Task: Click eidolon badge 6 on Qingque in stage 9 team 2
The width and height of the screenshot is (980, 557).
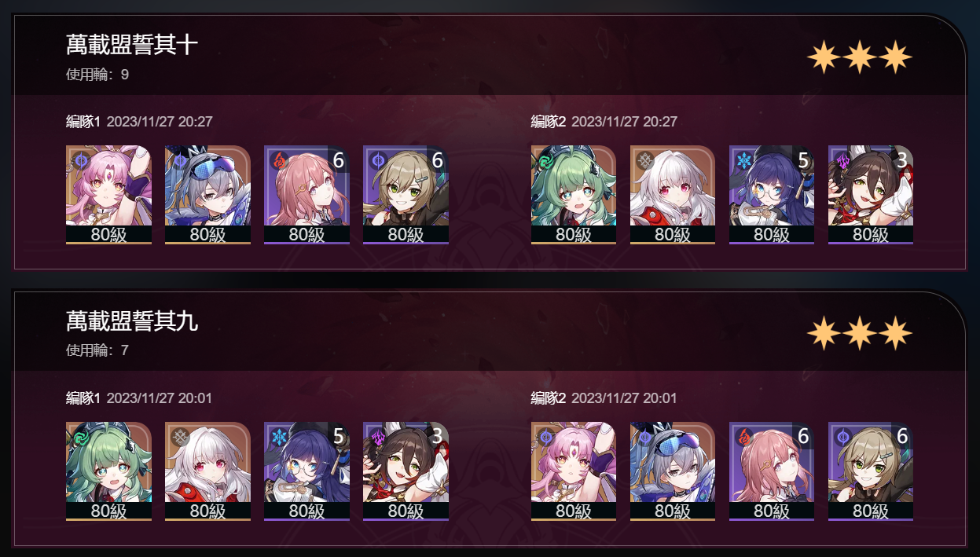Action: pyautogui.click(x=903, y=436)
